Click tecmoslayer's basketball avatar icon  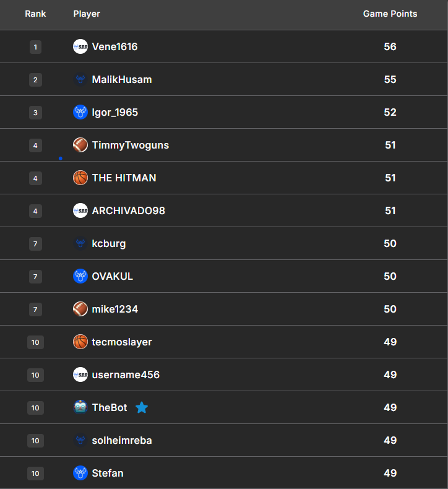point(80,342)
